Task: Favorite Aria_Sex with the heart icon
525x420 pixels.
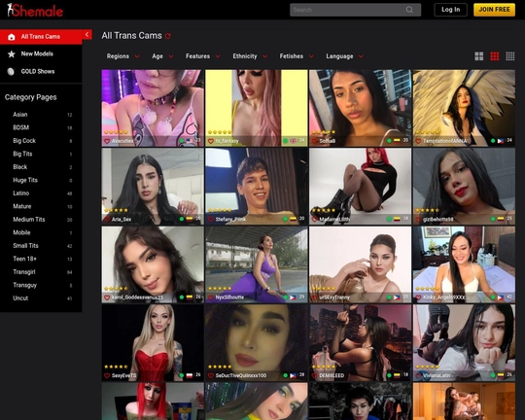Action: [107, 220]
